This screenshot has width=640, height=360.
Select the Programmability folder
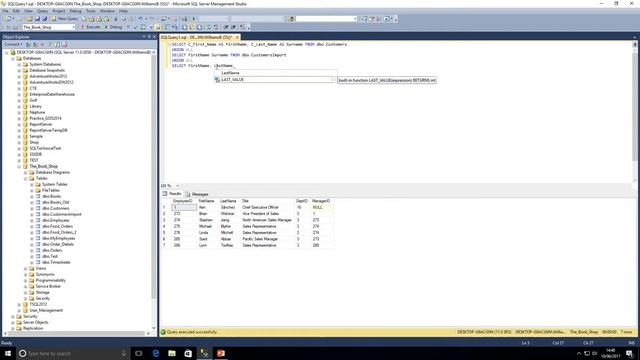[51, 280]
